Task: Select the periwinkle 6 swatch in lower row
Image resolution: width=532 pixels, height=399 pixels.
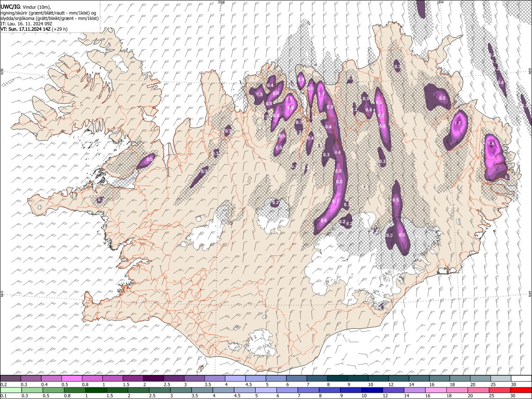Action: 287,390
